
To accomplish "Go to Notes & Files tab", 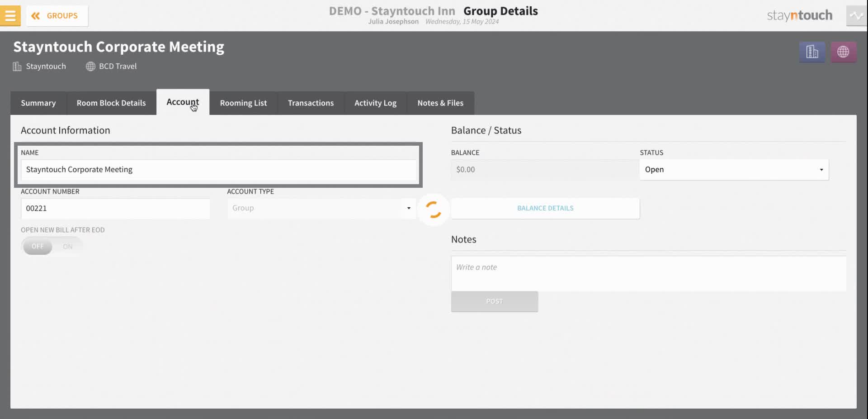I will click(440, 103).
